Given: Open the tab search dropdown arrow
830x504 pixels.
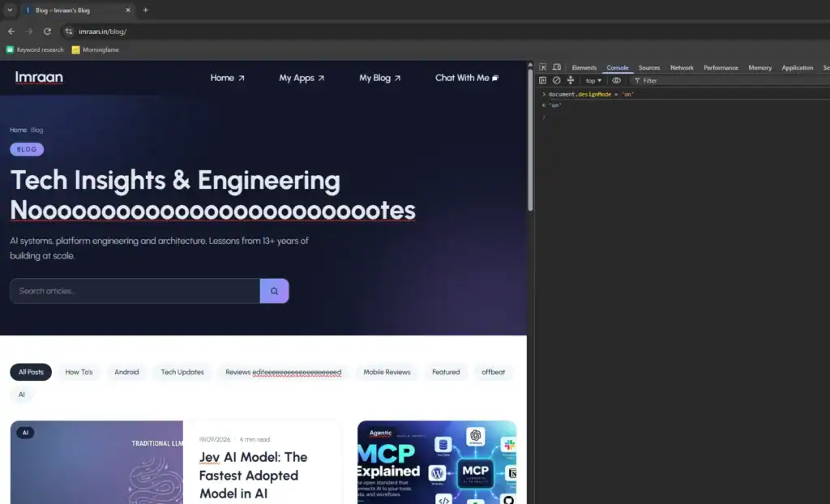Looking at the screenshot, I should [10, 10].
